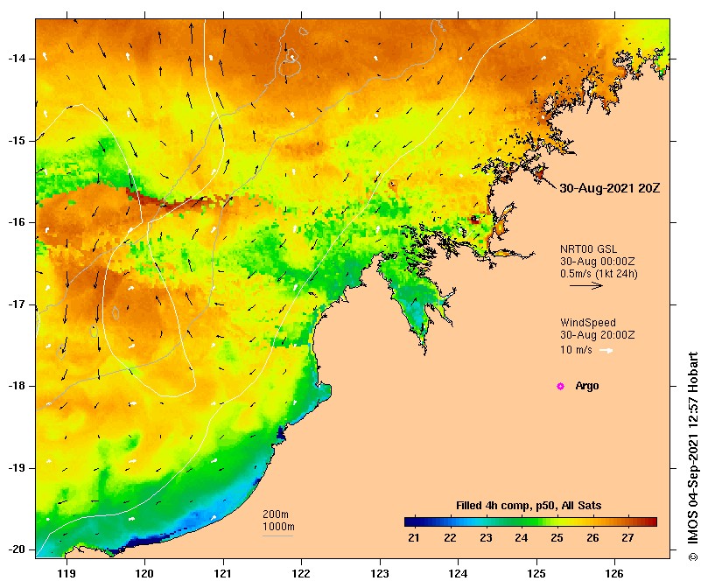Image resolution: width=708 pixels, height=588 pixels.
Task: Click the '10 m/s' wind scale text
Action: [x=576, y=349]
